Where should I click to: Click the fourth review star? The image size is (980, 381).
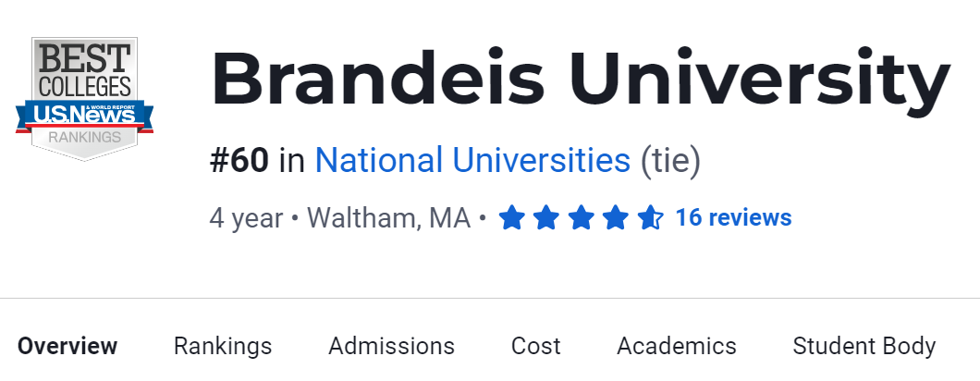coord(615,218)
